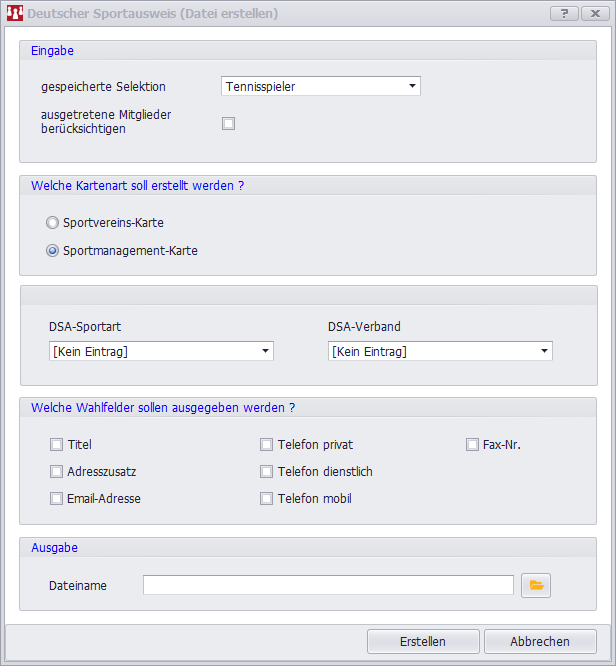616x666 pixels.
Task: Toggle the Telefon dienstlich checkbox
Action: point(266,472)
